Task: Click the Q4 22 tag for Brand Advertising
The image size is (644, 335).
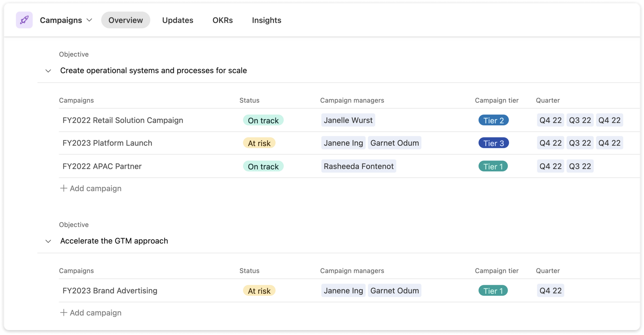Action: pyautogui.click(x=550, y=291)
